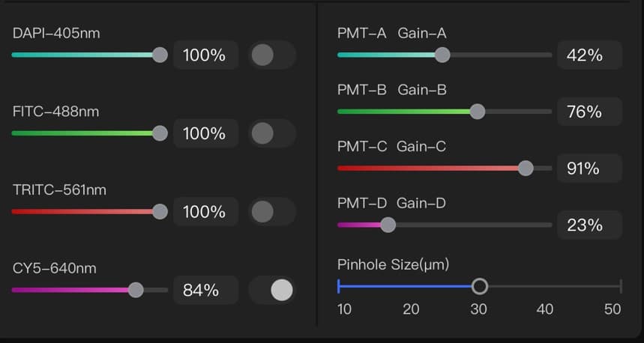Disable the CY5-640nm laser toggle
The image size is (644, 343).
[x=271, y=290]
